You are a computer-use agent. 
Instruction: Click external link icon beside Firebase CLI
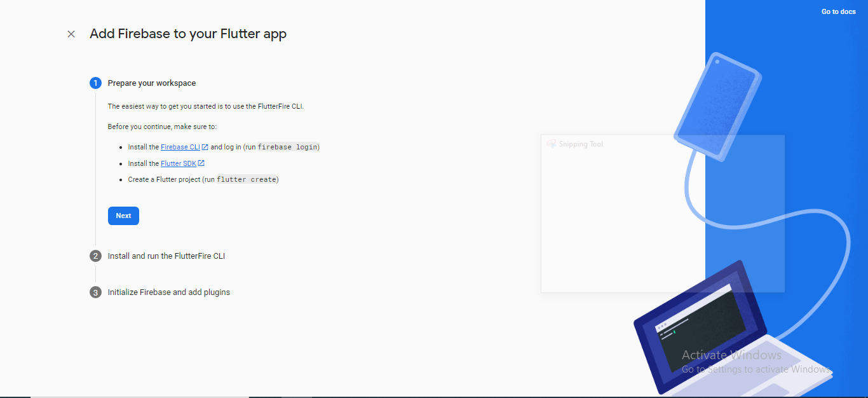click(x=205, y=147)
